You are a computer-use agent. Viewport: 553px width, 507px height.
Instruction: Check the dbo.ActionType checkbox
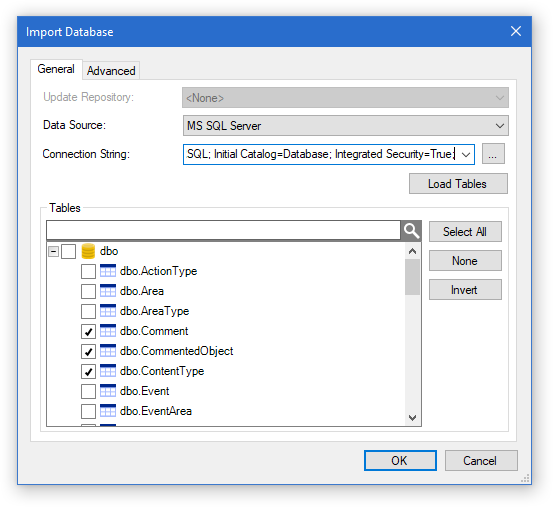coord(88,271)
